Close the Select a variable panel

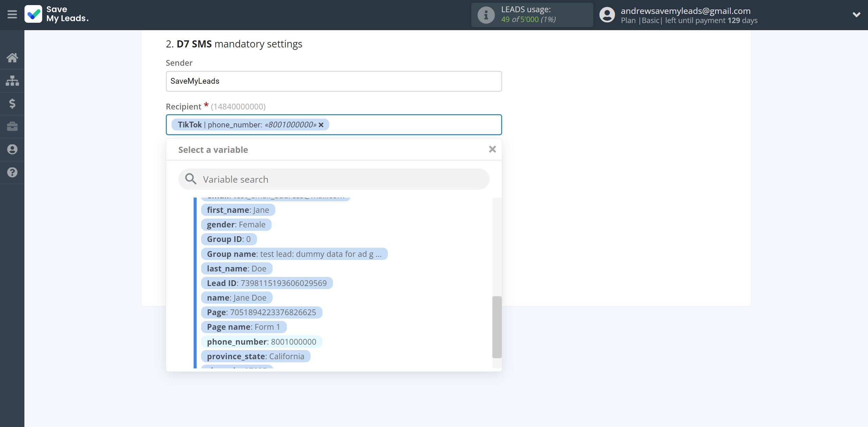492,149
